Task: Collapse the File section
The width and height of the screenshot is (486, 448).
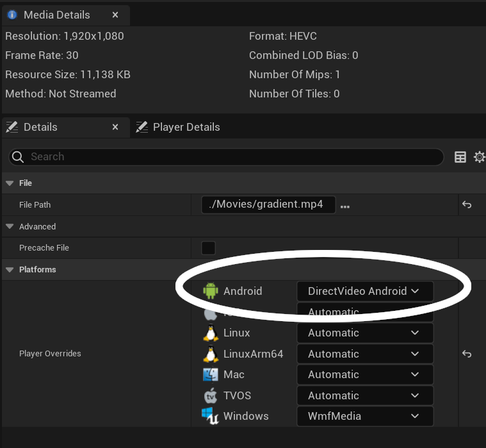Action: coord(10,183)
